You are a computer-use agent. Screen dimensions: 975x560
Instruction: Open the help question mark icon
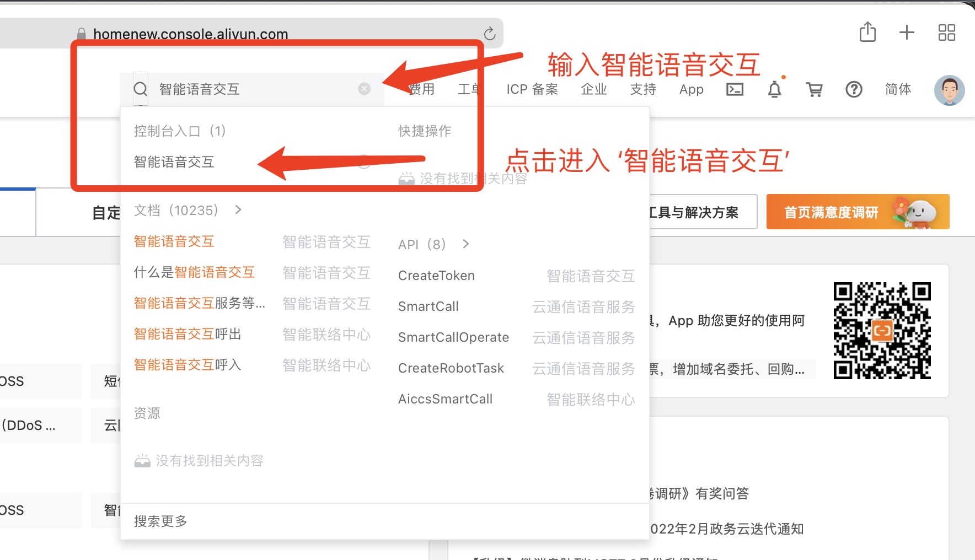tap(854, 89)
